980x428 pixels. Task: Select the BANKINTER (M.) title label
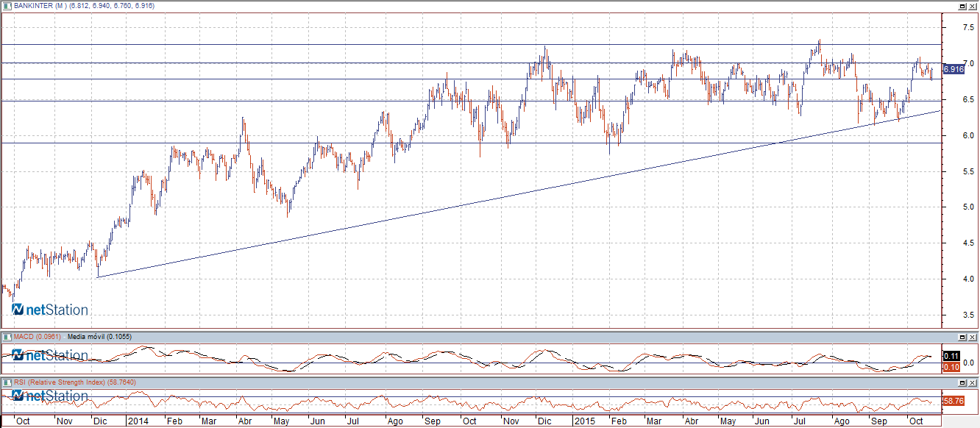40,6
